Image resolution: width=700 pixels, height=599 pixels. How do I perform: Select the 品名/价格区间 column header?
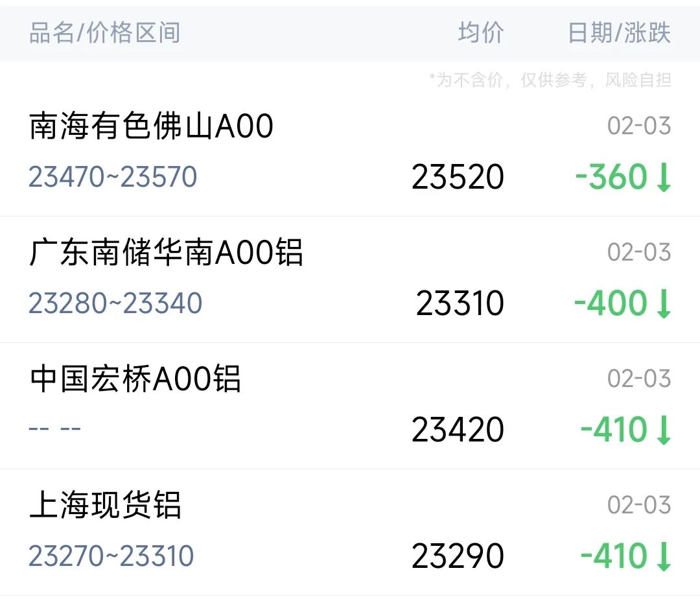click(104, 33)
